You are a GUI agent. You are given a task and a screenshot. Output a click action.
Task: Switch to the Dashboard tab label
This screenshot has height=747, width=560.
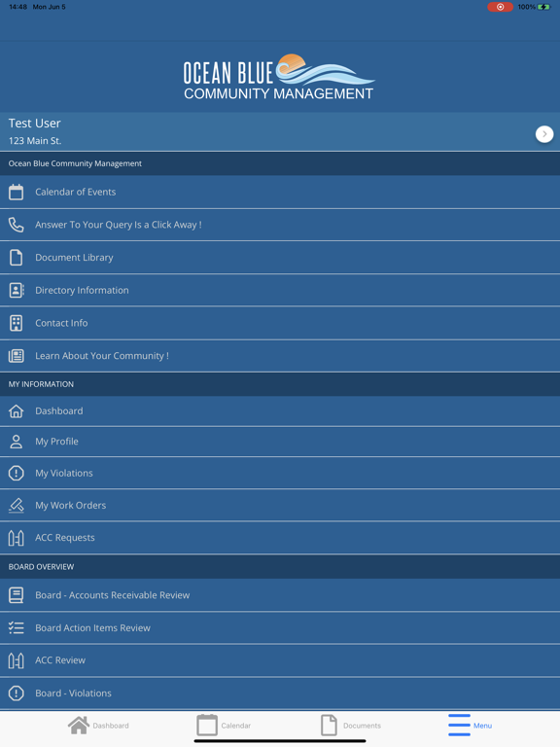[x=111, y=726]
